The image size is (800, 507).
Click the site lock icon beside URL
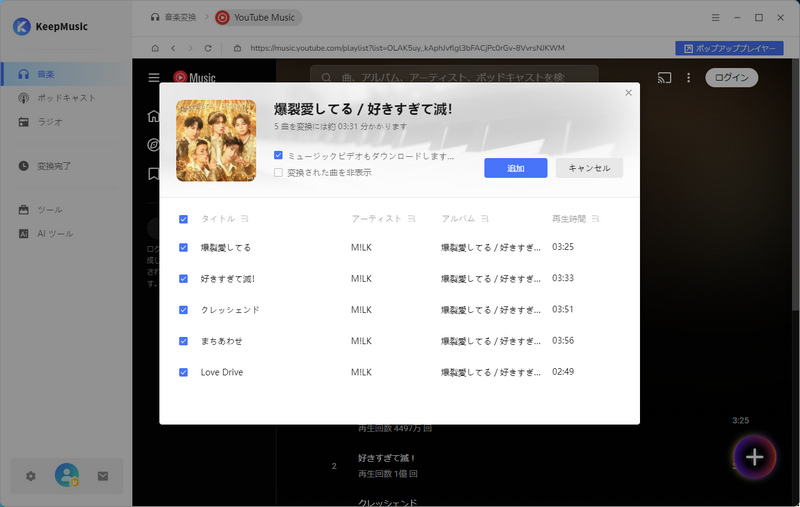(x=237, y=48)
